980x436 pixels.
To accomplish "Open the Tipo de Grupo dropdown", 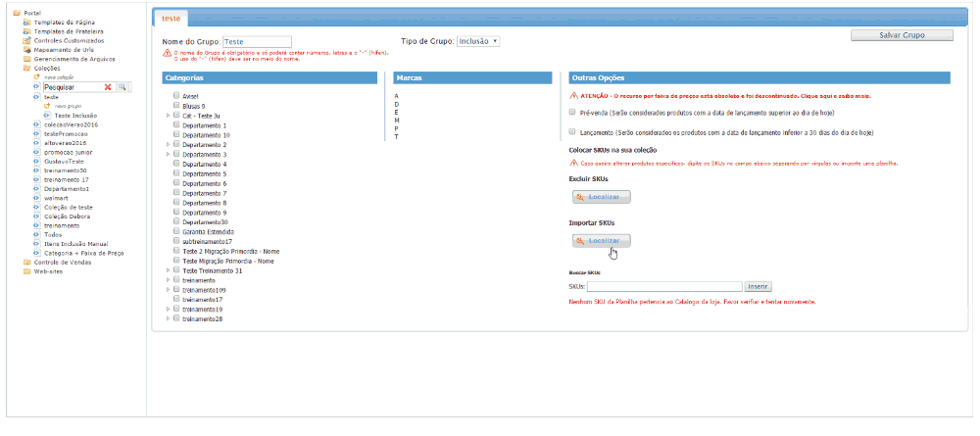I will pos(478,41).
